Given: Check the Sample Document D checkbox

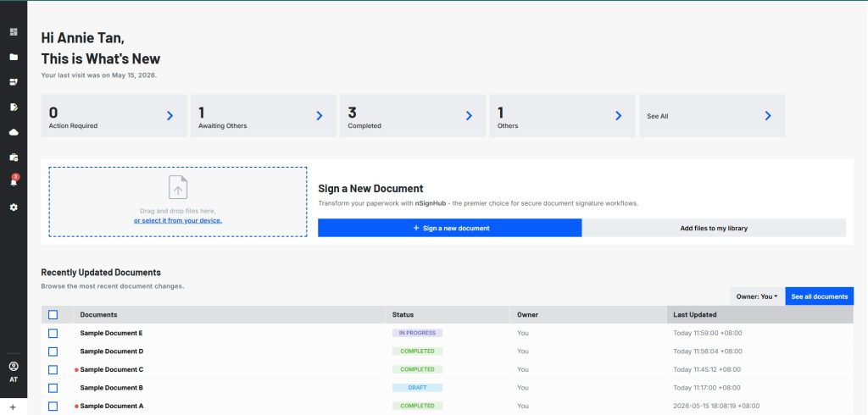Looking at the screenshot, I should tap(53, 351).
